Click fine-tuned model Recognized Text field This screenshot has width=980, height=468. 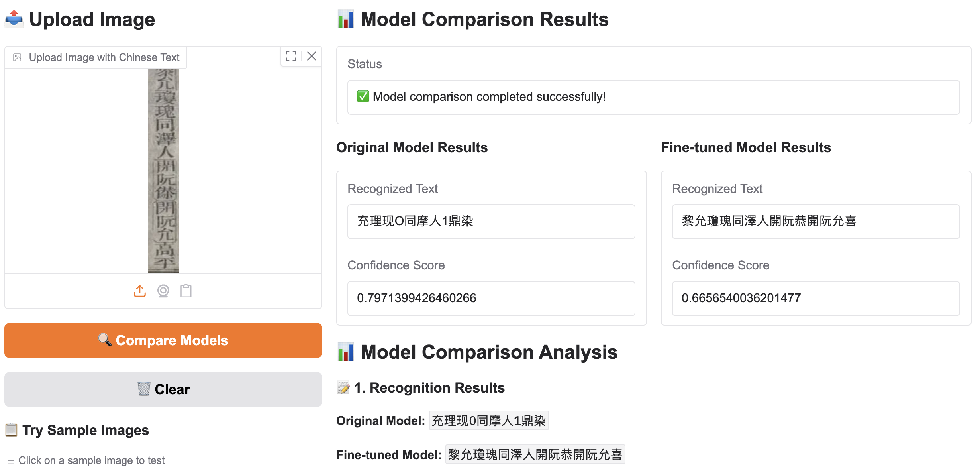(x=815, y=222)
